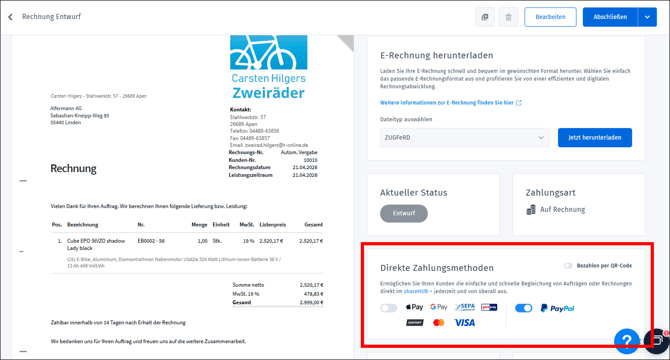The image size is (670, 360).
Task: Click the Entwurf status badge
Action: pos(404,213)
